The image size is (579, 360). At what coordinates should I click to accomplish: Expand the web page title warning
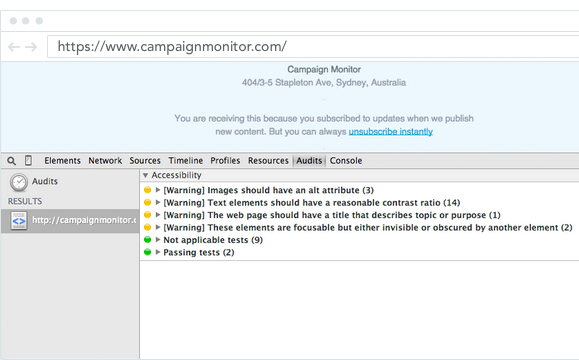158,215
